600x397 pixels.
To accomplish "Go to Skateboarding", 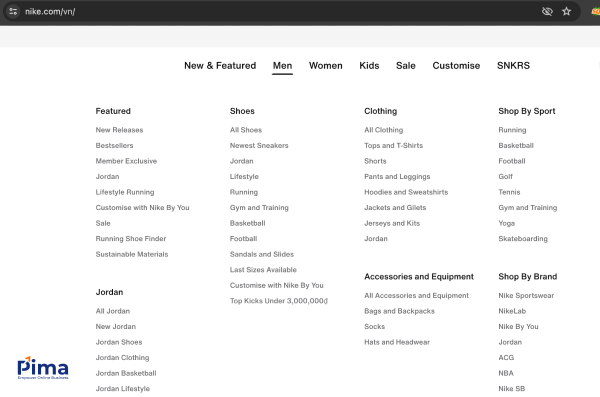I will pyautogui.click(x=523, y=239).
